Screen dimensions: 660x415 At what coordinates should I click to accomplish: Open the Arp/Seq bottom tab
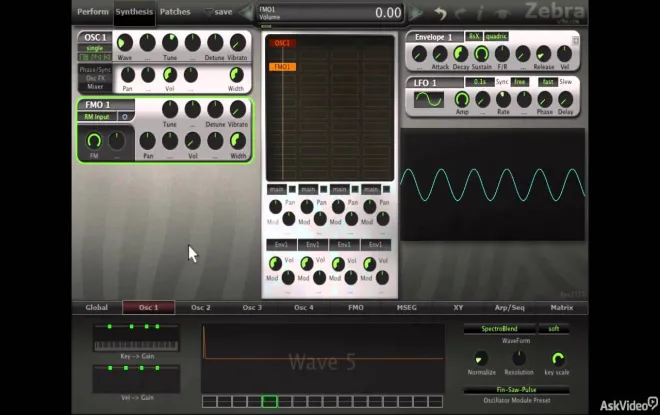tap(510, 308)
